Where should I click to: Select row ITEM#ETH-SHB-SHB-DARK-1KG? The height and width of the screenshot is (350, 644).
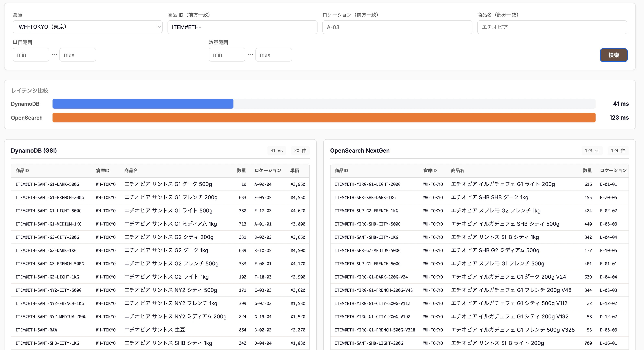coord(479,197)
